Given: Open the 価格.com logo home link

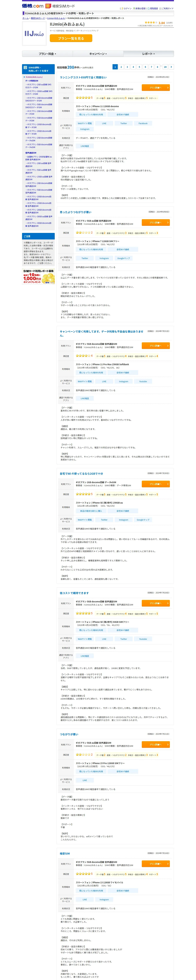Looking at the screenshot, I should pyautogui.click(x=33, y=6).
